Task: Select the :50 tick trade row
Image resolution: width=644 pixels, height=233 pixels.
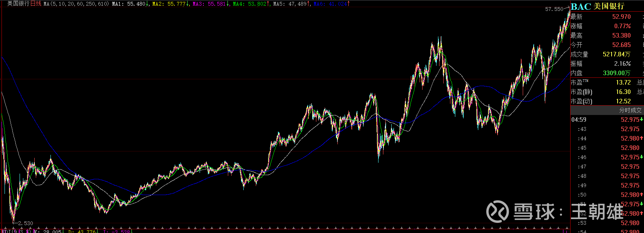Action: click(607, 195)
